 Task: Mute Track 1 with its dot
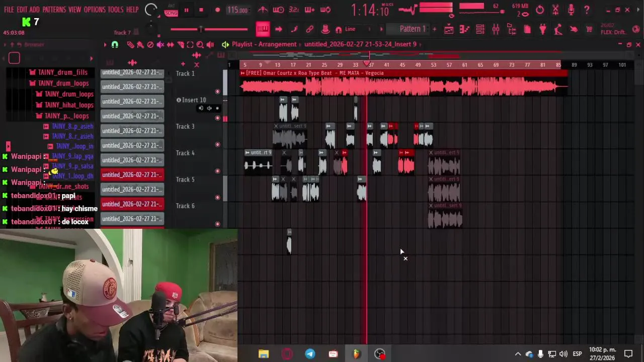coord(217,92)
